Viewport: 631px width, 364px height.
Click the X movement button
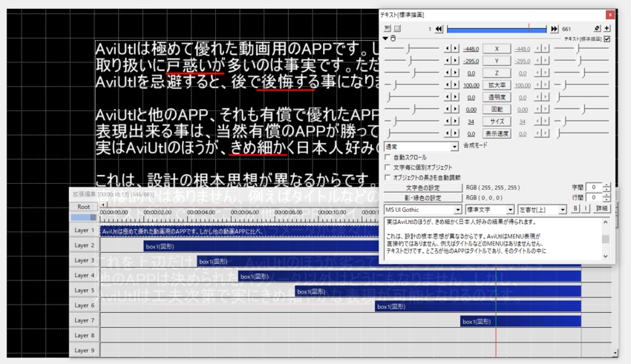point(497,49)
